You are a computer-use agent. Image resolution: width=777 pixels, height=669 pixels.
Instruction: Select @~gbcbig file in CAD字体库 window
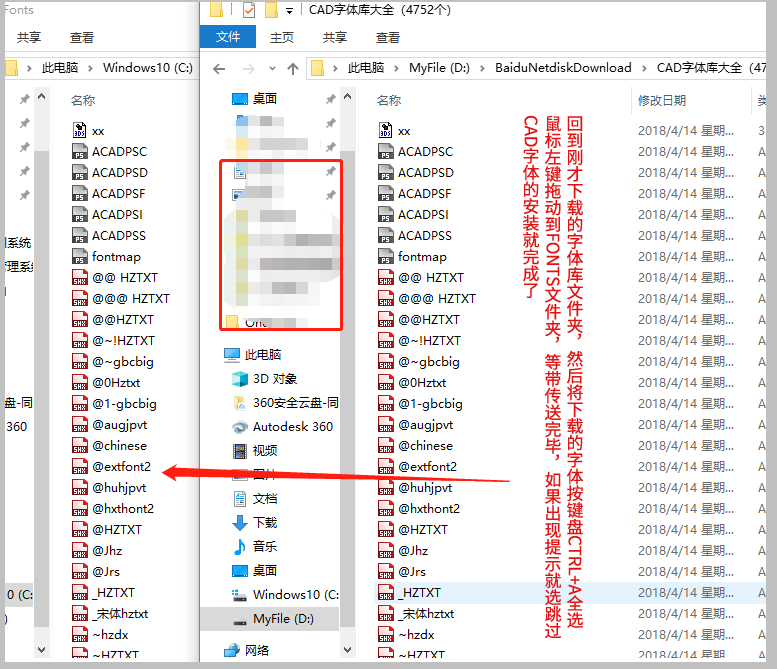tap(429, 361)
